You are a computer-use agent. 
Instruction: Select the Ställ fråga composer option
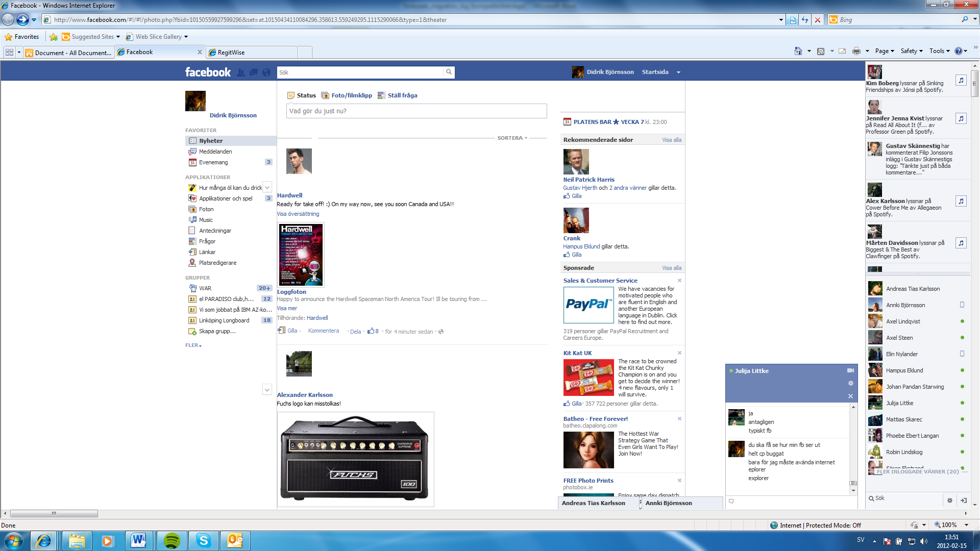[x=397, y=95]
